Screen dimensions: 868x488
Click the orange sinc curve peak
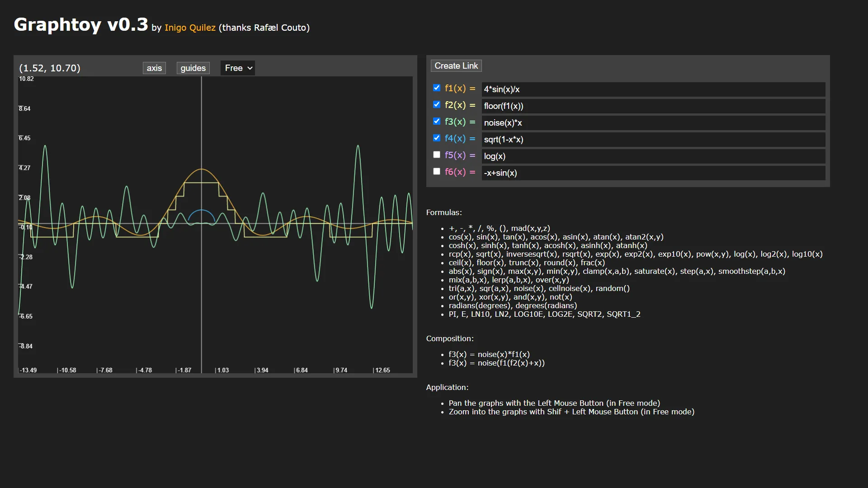[x=202, y=169]
